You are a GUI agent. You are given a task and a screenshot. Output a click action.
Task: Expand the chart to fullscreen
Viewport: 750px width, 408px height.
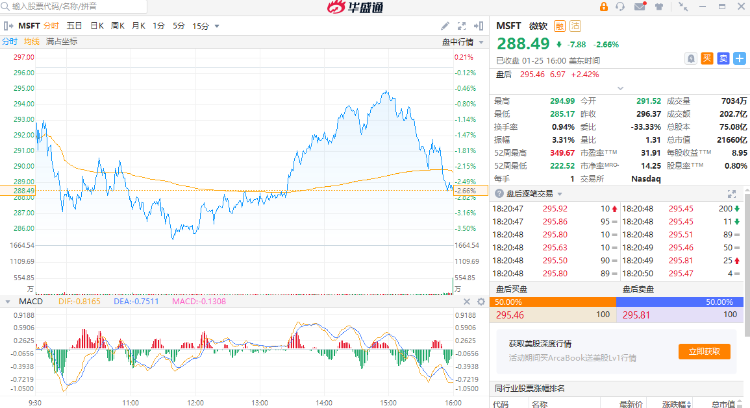point(462,26)
